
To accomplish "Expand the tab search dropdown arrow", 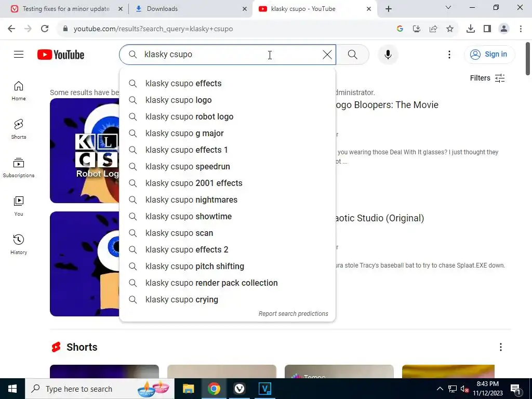I will 448,7.
